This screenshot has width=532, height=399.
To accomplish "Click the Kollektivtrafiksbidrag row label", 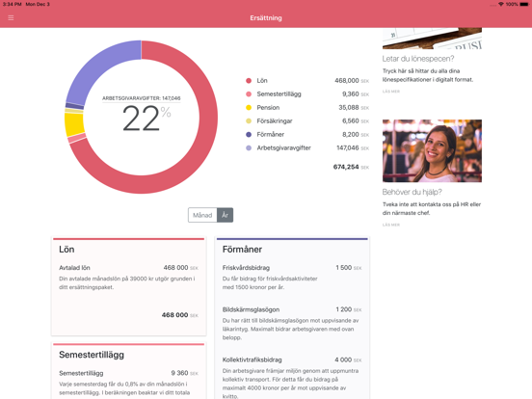I will [x=252, y=359].
